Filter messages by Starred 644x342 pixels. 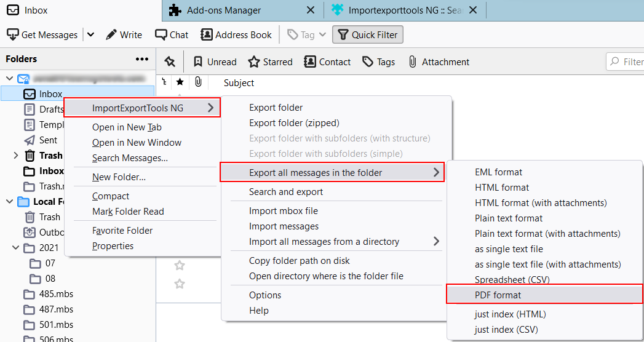pyautogui.click(x=271, y=62)
